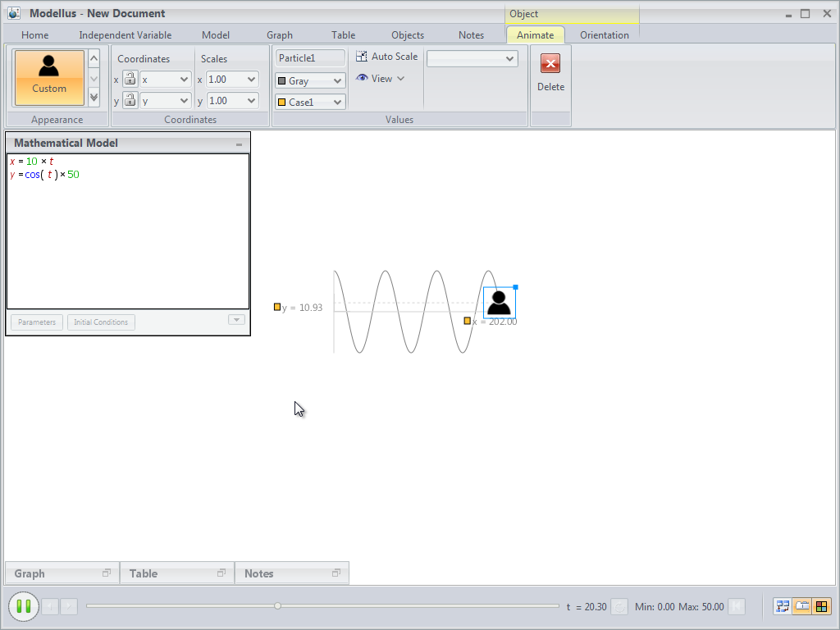Open the Notes ribbon tab
The height and width of the screenshot is (630, 840).
click(471, 34)
